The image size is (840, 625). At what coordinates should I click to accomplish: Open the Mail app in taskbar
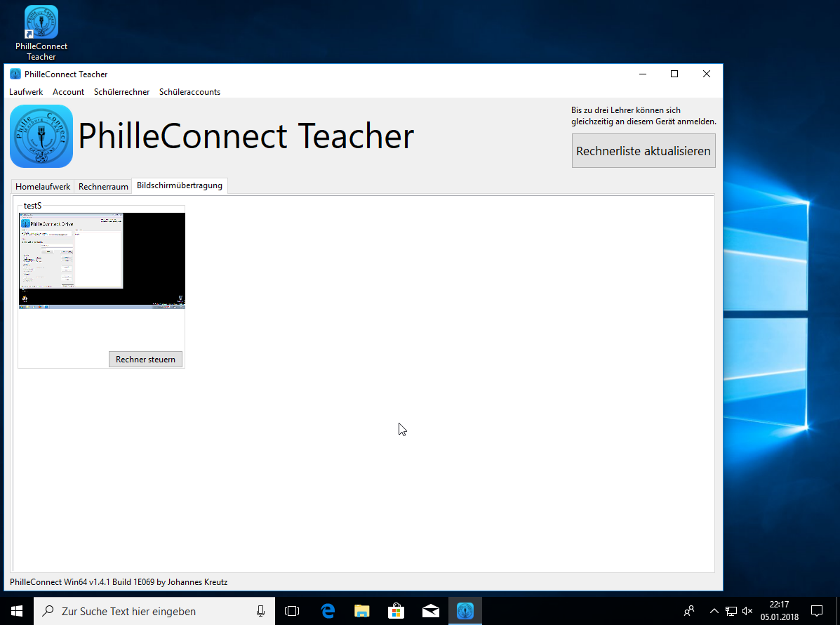click(x=430, y=611)
